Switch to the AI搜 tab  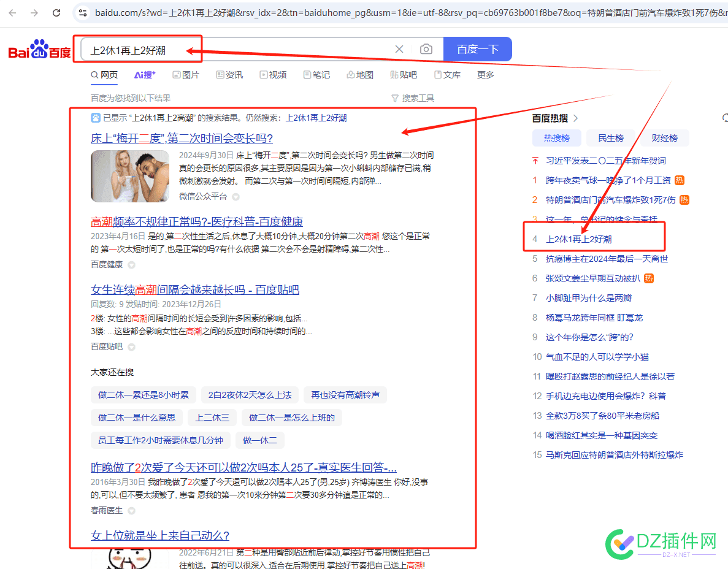click(x=145, y=75)
